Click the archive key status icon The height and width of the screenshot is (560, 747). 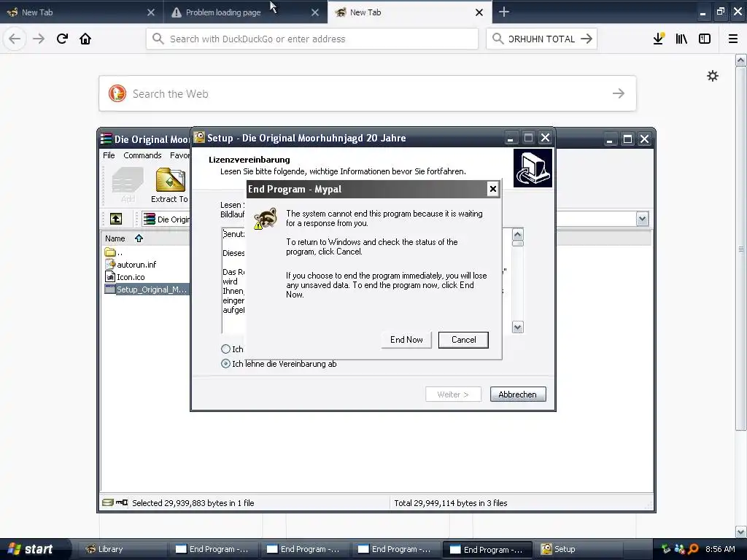pos(122,502)
